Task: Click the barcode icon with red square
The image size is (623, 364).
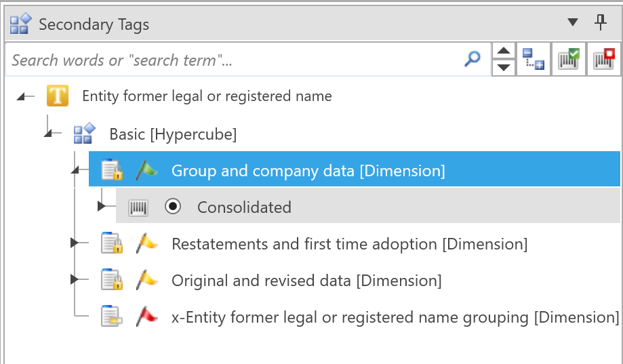Action: click(x=603, y=60)
